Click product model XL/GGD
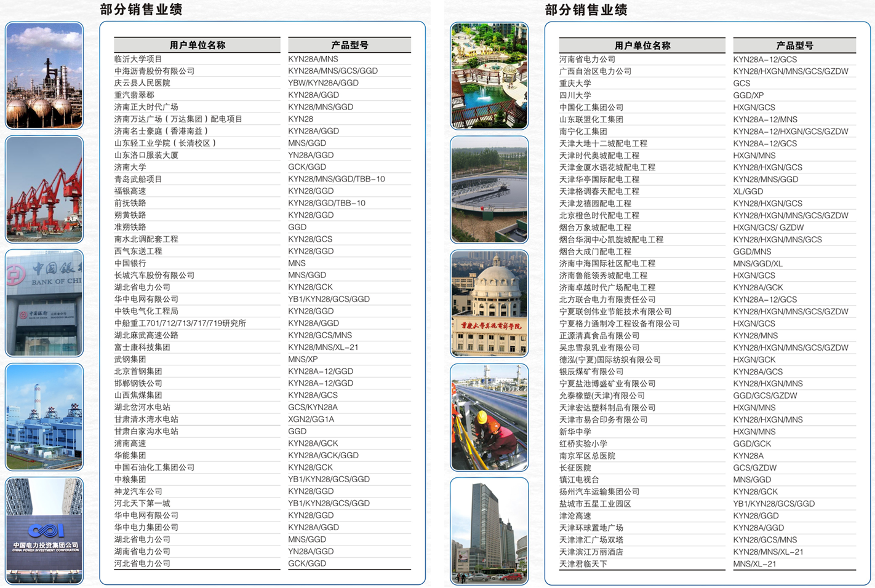This screenshot has width=875, height=588. (748, 191)
